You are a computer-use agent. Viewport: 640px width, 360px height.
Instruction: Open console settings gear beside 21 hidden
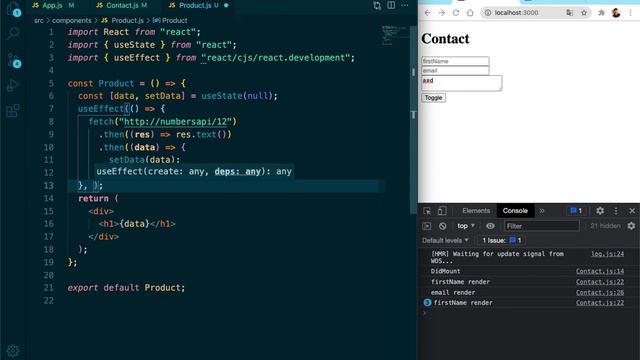click(631, 226)
